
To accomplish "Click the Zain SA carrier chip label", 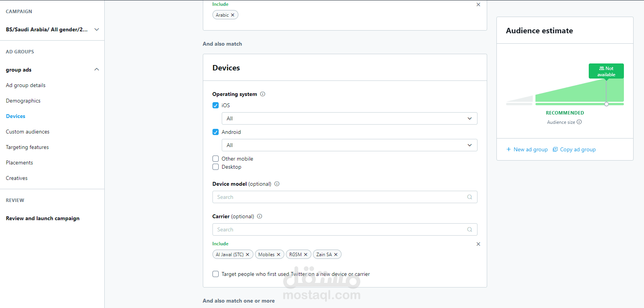I will click(x=324, y=255).
